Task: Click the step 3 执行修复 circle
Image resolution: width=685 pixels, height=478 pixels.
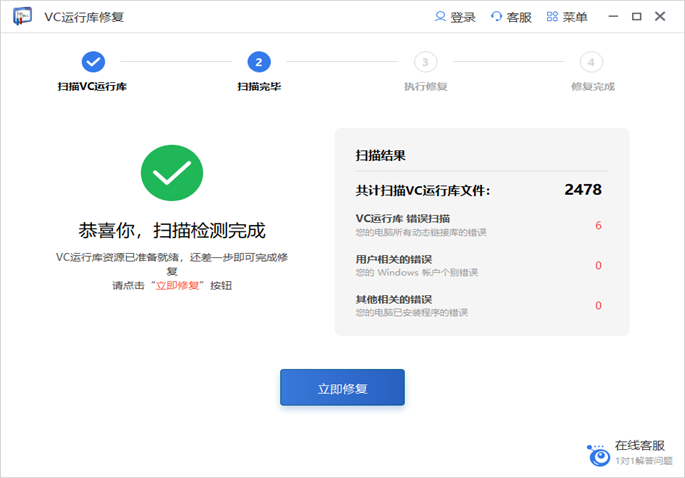Action: tap(425, 62)
